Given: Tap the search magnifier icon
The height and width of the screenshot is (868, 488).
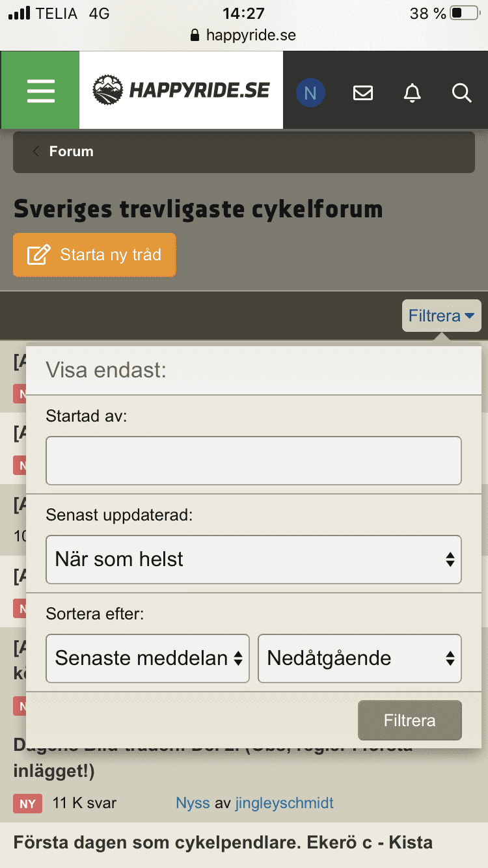Looking at the screenshot, I should pyautogui.click(x=461, y=93).
